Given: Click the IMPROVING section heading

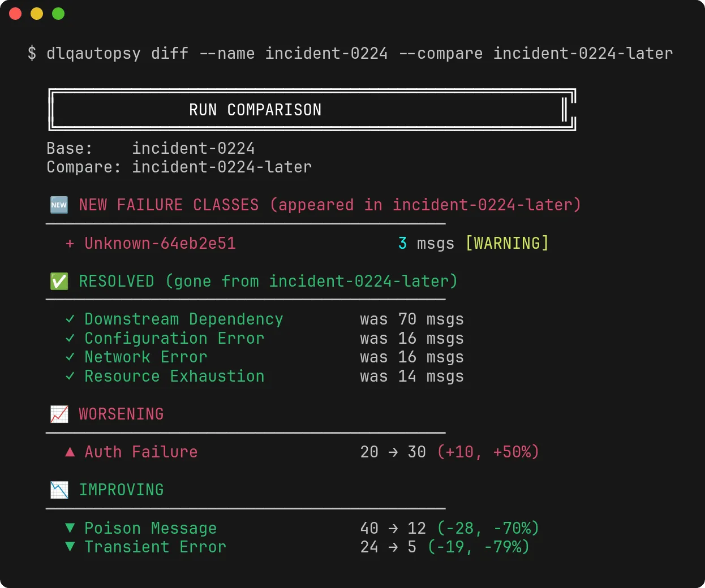Looking at the screenshot, I should pos(121,490).
